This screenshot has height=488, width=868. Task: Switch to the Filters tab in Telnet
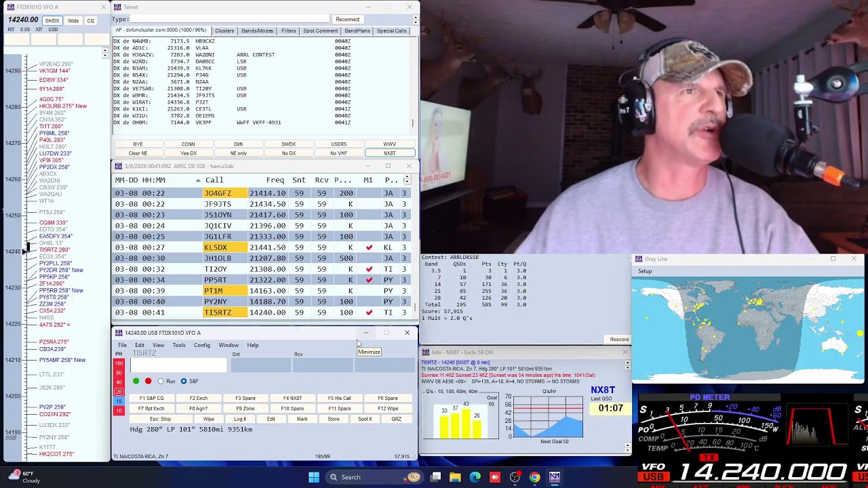coord(289,30)
